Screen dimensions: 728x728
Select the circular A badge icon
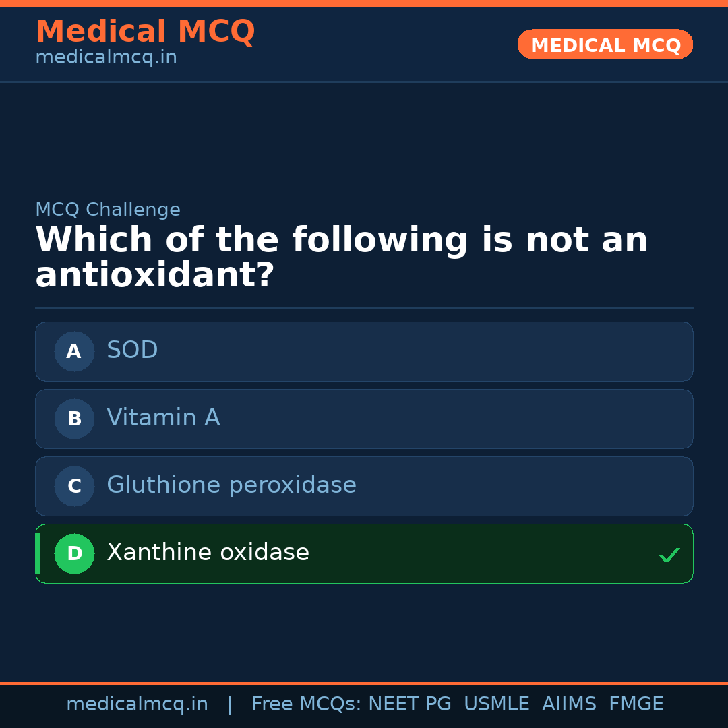click(x=74, y=351)
